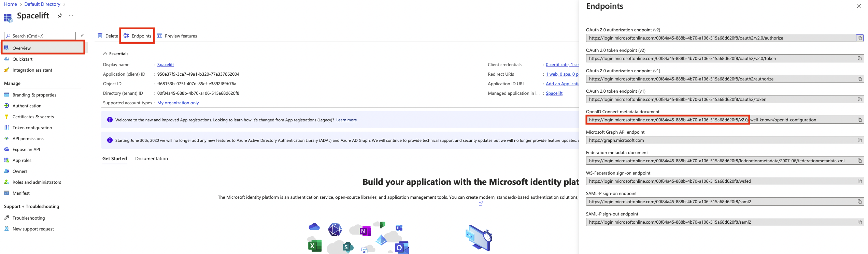Copy the SAML-P sign-on endpoint
The width and height of the screenshot is (868, 254).
[x=860, y=201]
